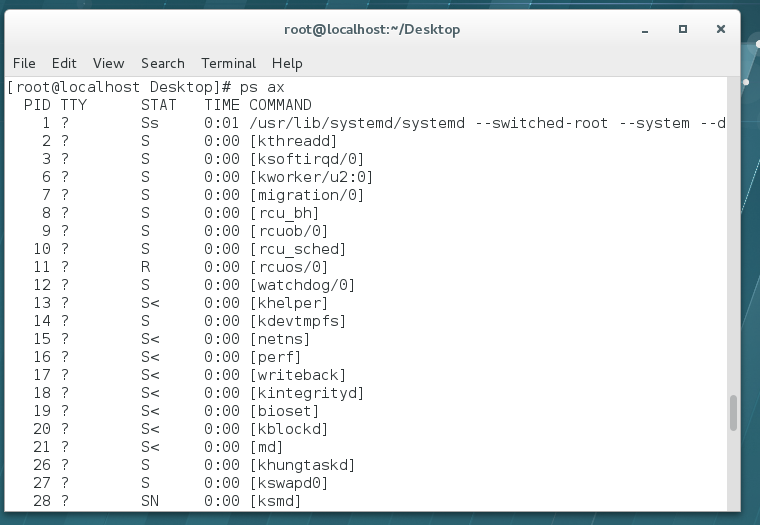Click the [kintegrityd] process entry
The height and width of the screenshot is (525, 760).
306,392
